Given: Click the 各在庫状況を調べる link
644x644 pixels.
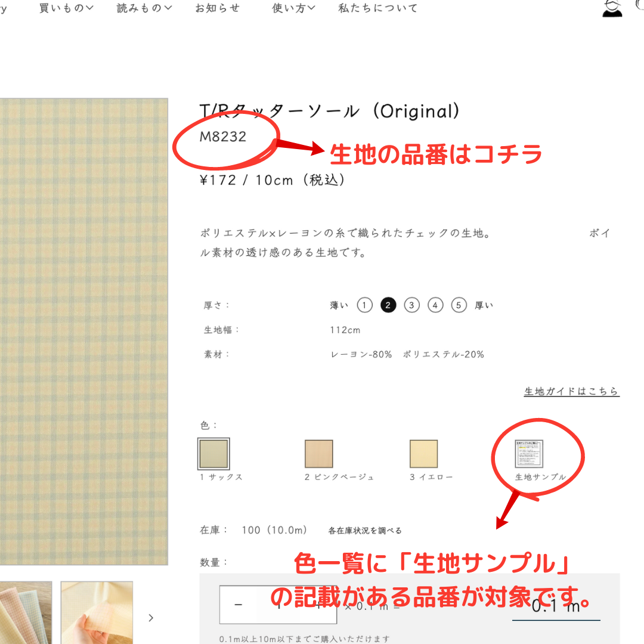Looking at the screenshot, I should (365, 530).
